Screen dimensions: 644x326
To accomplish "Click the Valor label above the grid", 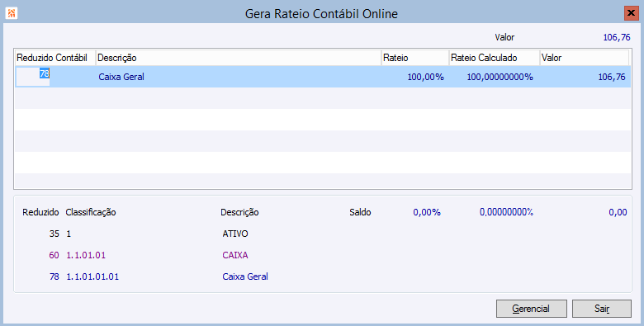I will point(504,37).
